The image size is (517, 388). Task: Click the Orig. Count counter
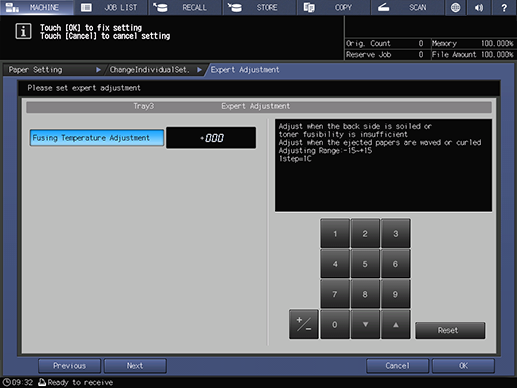[386, 43]
